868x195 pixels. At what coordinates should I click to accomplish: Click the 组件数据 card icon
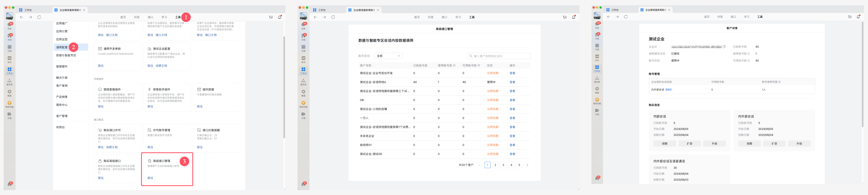pos(199,89)
